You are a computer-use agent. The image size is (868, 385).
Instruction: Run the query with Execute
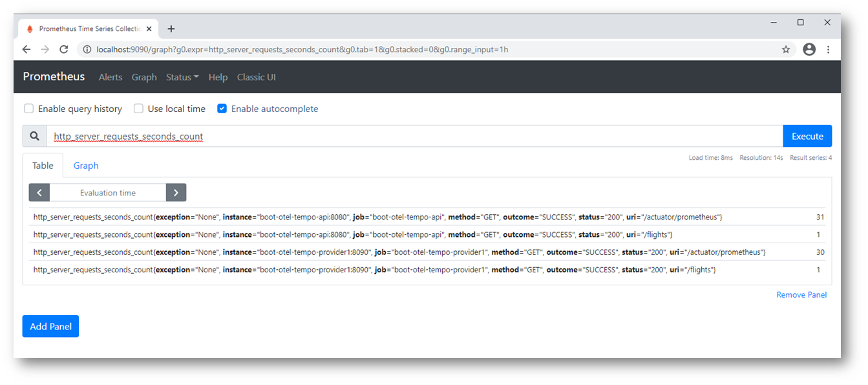point(807,136)
